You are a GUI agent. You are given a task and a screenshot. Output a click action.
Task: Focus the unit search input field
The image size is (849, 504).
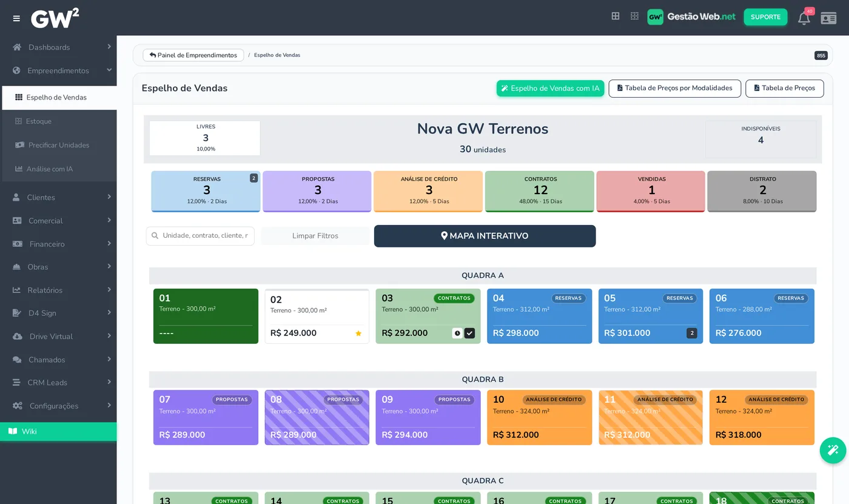coord(200,236)
